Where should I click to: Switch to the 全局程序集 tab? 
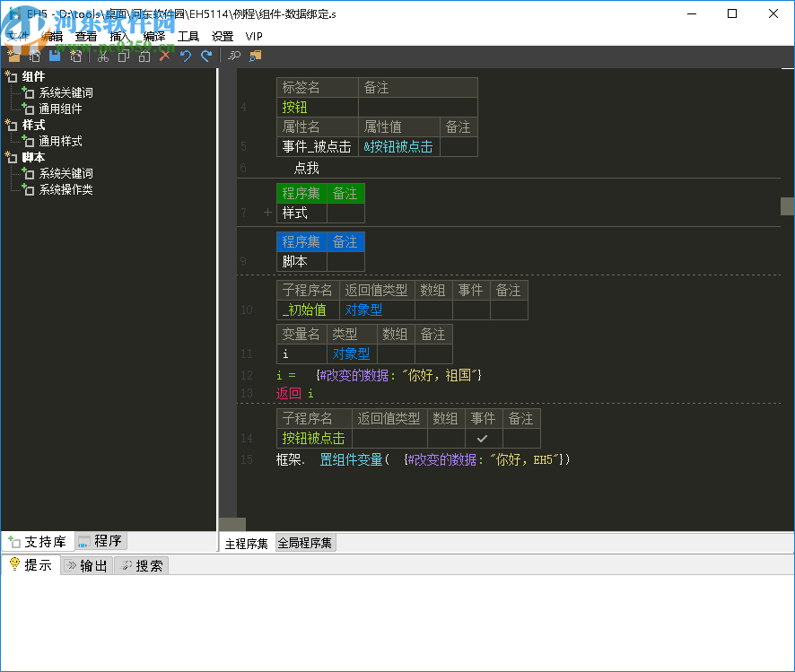[304, 544]
